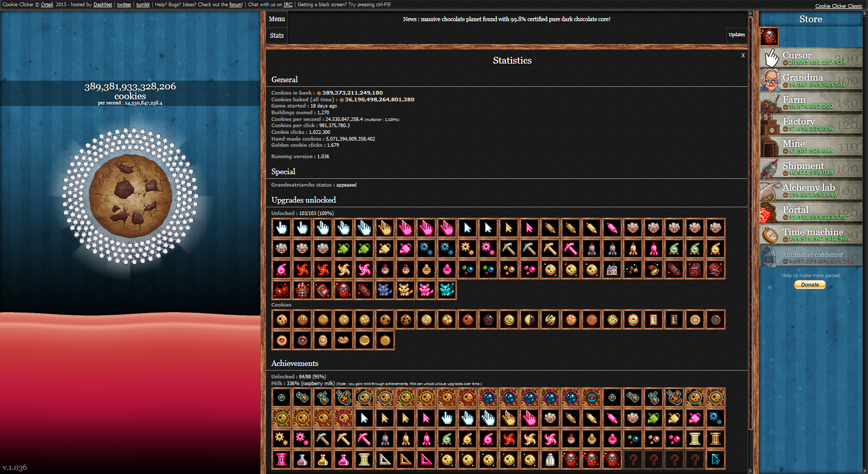Click the 'Unlocked : 103/103 (100%)' upgrades text

tap(302, 213)
